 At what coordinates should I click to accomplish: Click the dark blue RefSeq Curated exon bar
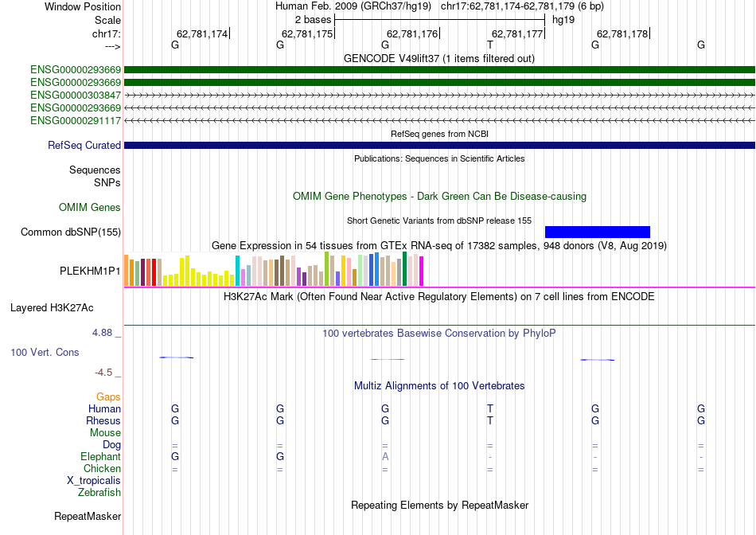tap(440, 145)
